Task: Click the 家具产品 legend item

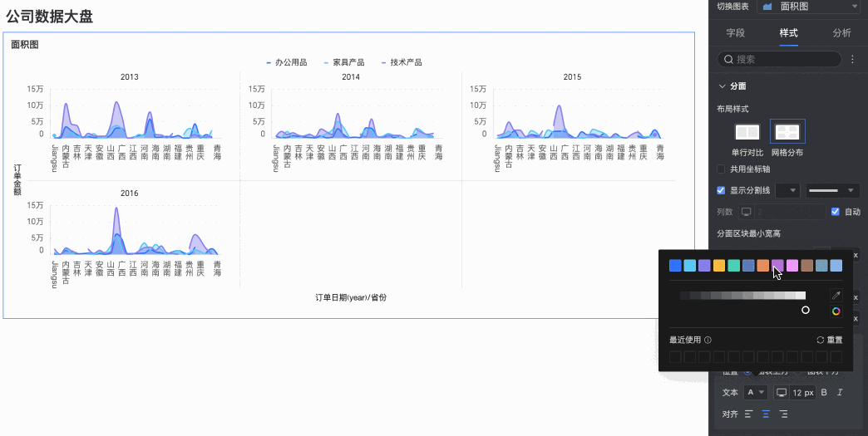Action: pyautogui.click(x=343, y=62)
